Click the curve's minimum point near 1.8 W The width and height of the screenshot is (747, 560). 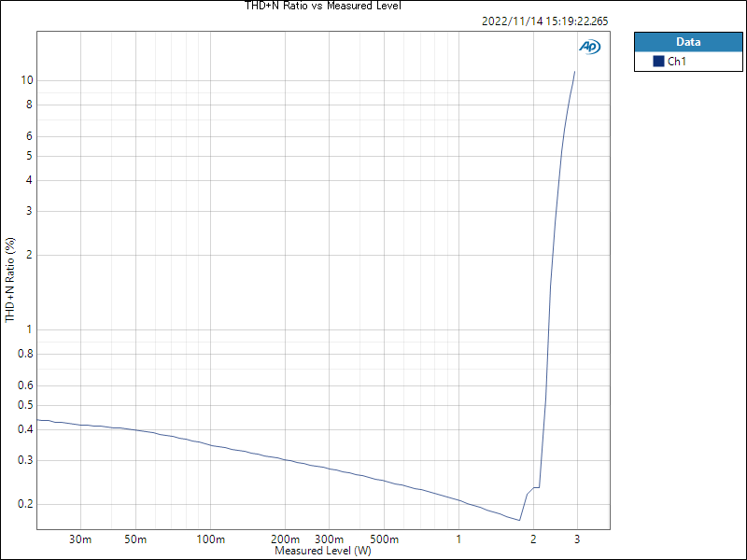(x=519, y=520)
